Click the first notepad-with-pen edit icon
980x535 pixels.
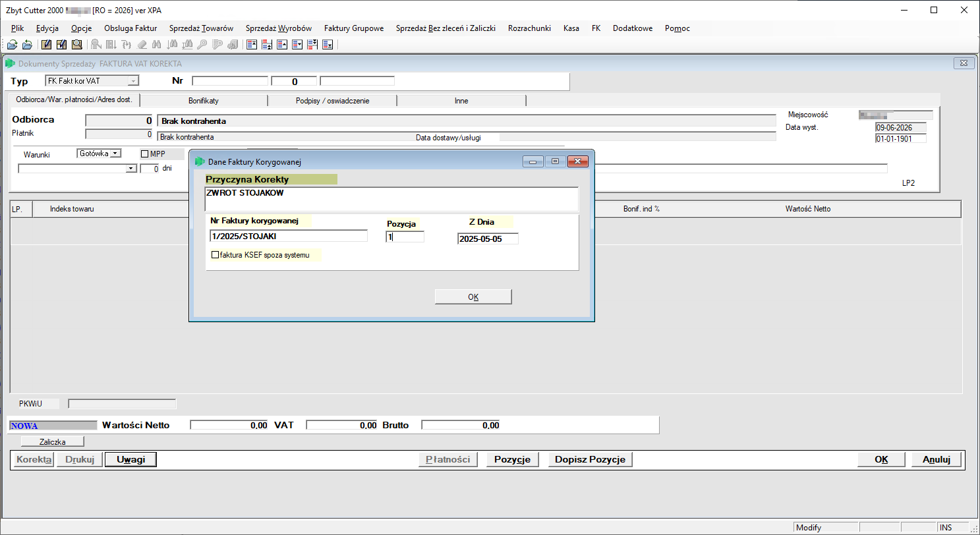click(x=46, y=45)
